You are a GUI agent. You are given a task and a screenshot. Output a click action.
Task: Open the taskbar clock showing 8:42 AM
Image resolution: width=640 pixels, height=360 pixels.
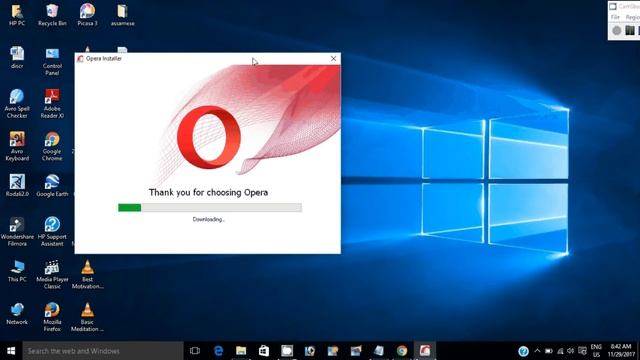point(621,351)
